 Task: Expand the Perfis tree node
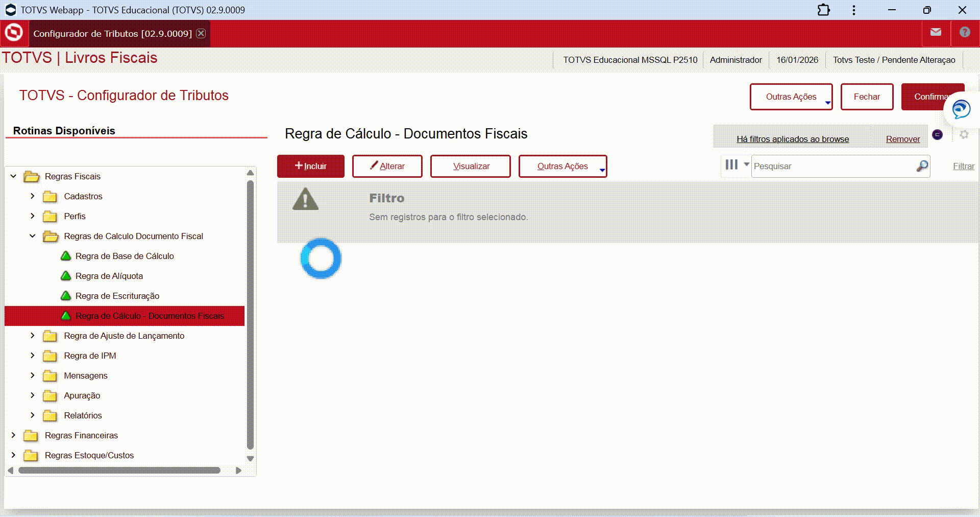pos(32,216)
